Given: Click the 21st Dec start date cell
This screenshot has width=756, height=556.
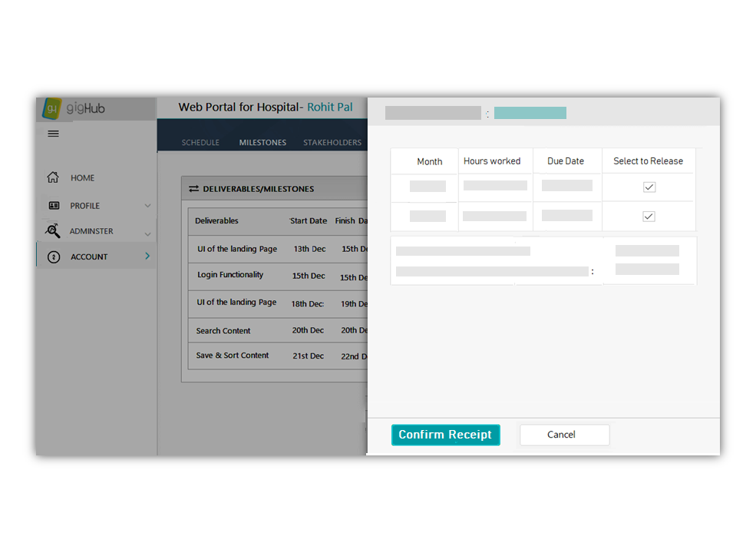Looking at the screenshot, I should tap(308, 356).
